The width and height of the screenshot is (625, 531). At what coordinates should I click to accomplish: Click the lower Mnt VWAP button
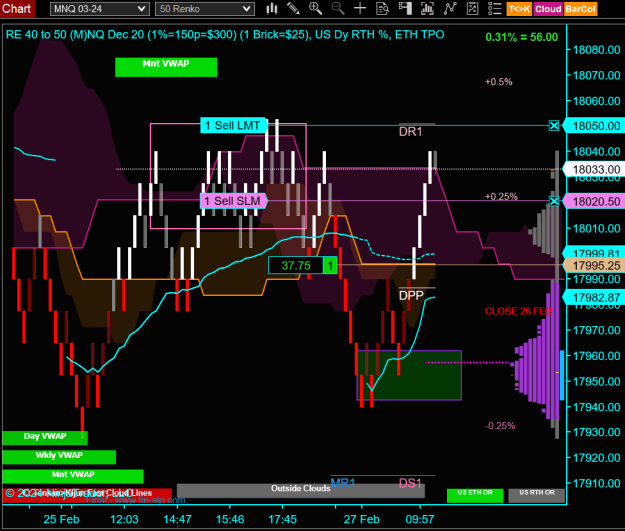pos(73,476)
